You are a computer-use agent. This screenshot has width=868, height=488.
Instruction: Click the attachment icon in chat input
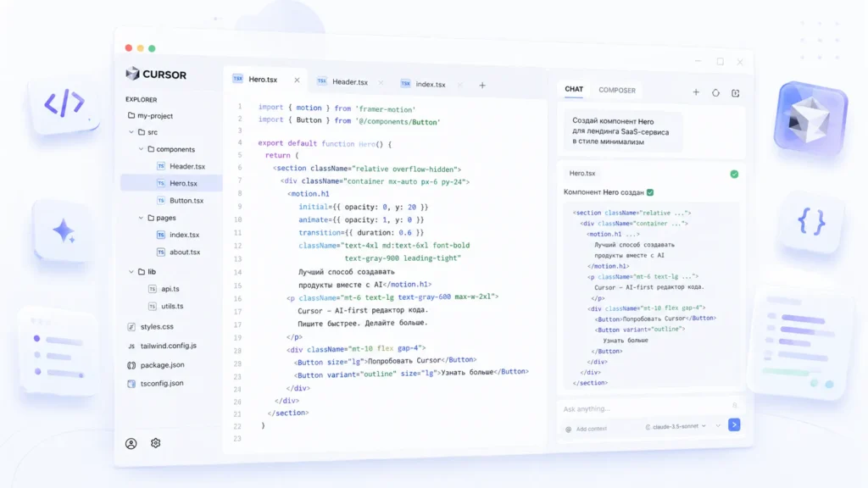tap(735, 406)
